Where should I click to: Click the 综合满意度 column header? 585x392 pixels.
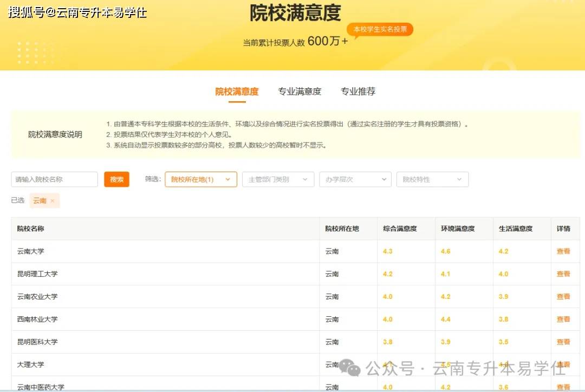400,228
